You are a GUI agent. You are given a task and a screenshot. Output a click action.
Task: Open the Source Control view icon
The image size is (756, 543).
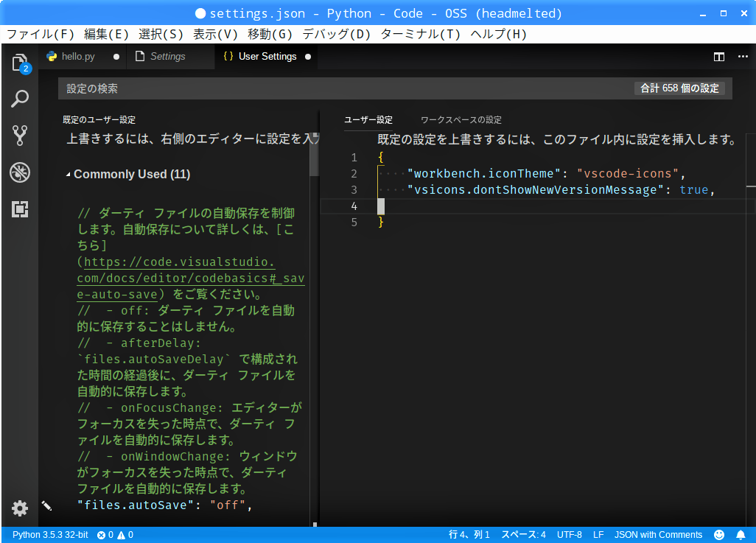tap(20, 136)
